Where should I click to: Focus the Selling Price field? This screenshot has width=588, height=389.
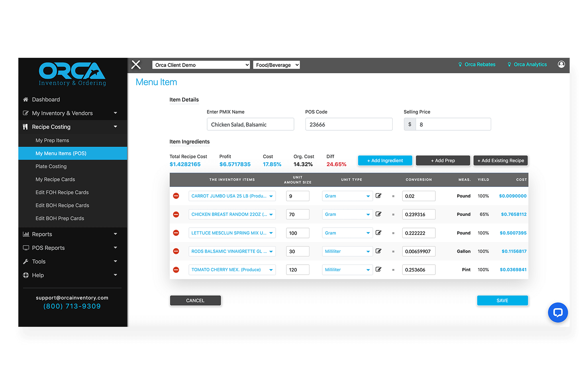tap(453, 124)
